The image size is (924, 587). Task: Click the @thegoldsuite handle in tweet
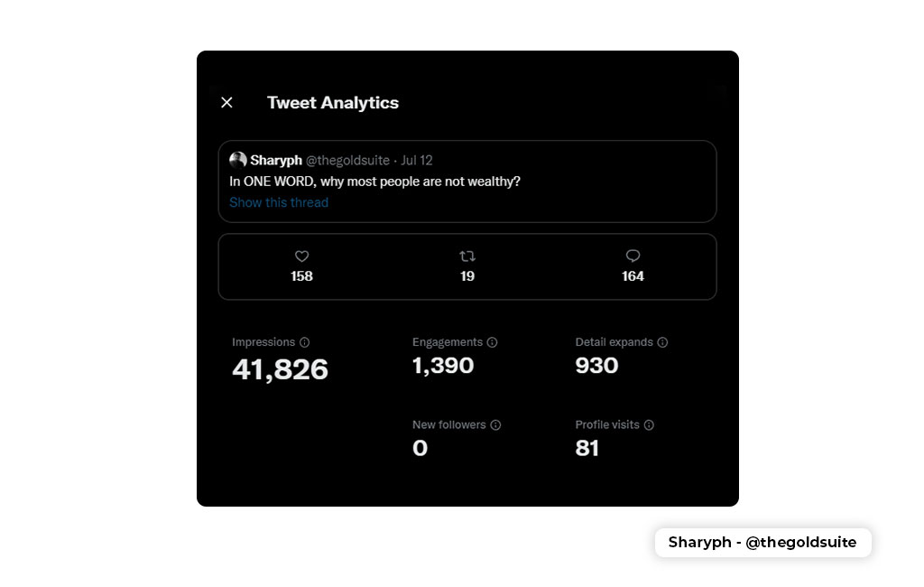pos(347,161)
